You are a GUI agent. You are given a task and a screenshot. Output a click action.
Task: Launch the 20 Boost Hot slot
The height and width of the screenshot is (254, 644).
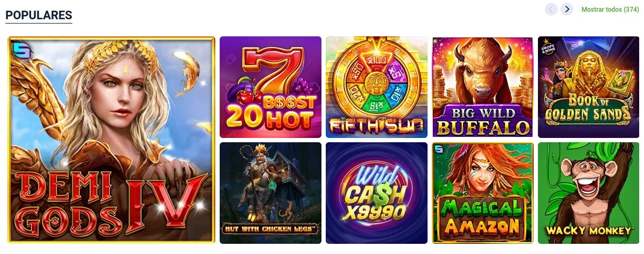(271, 87)
